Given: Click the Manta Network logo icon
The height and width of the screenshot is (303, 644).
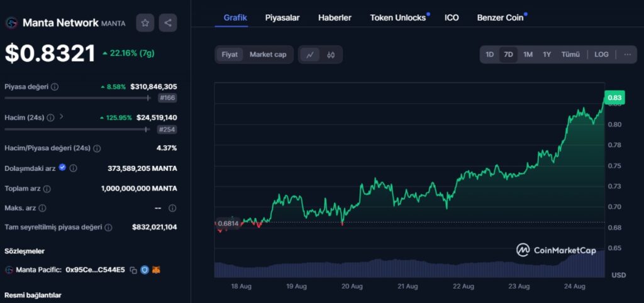Looking at the screenshot, I should point(11,23).
